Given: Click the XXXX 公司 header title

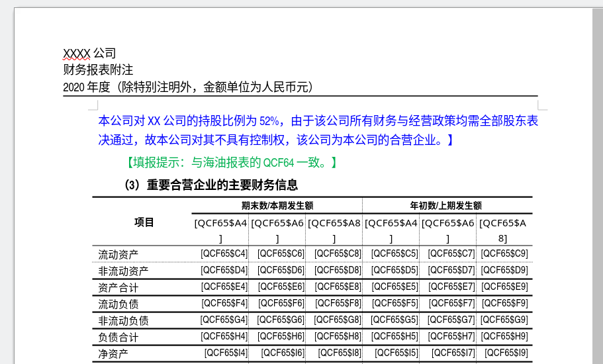Looking at the screenshot, I should click(x=89, y=54).
